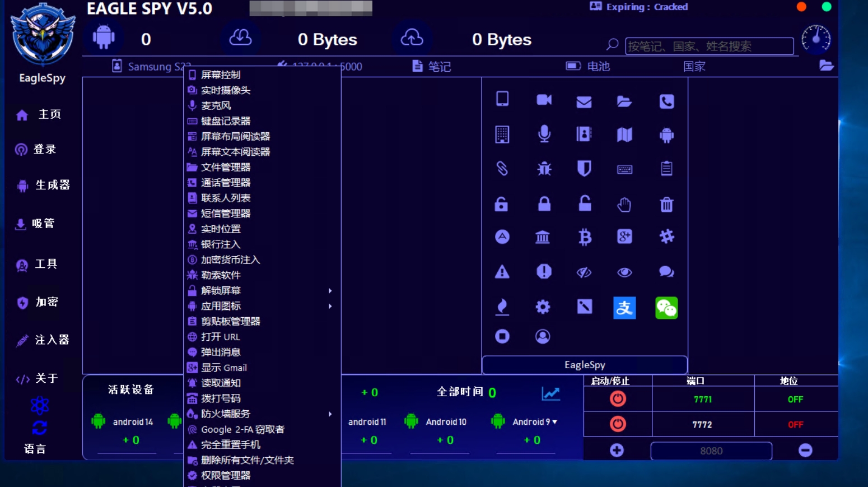Click the microphone icon in the grid
The height and width of the screenshot is (487, 868).
click(x=544, y=133)
